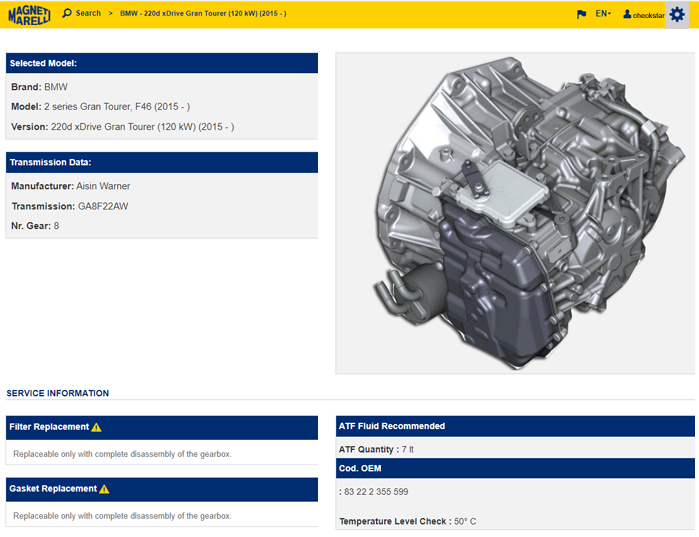Click the ATF Fluid Recommended header
The height and width of the screenshot is (537, 699).
515,426
